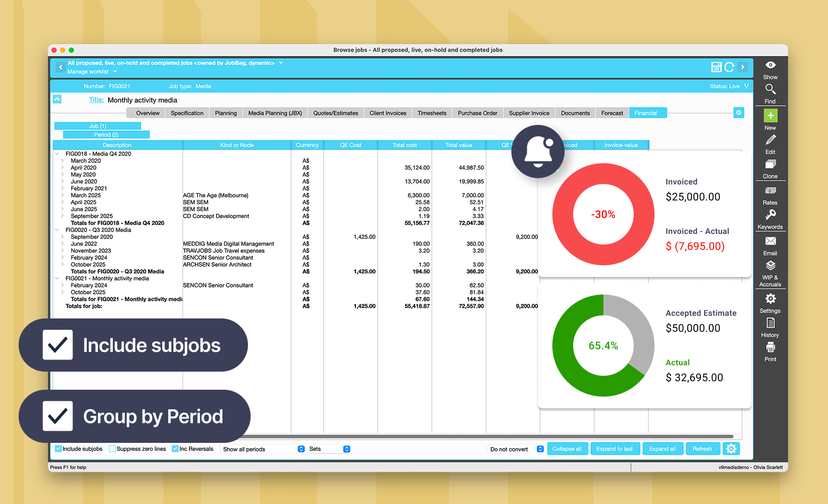The height and width of the screenshot is (504, 828).
Task: Toggle the Inc Reversals checkbox
Action: (175, 449)
